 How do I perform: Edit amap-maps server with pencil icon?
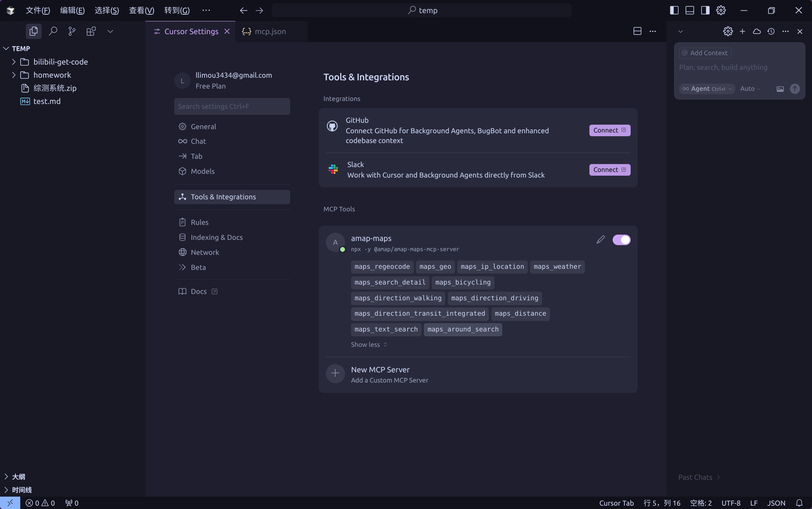(600, 240)
